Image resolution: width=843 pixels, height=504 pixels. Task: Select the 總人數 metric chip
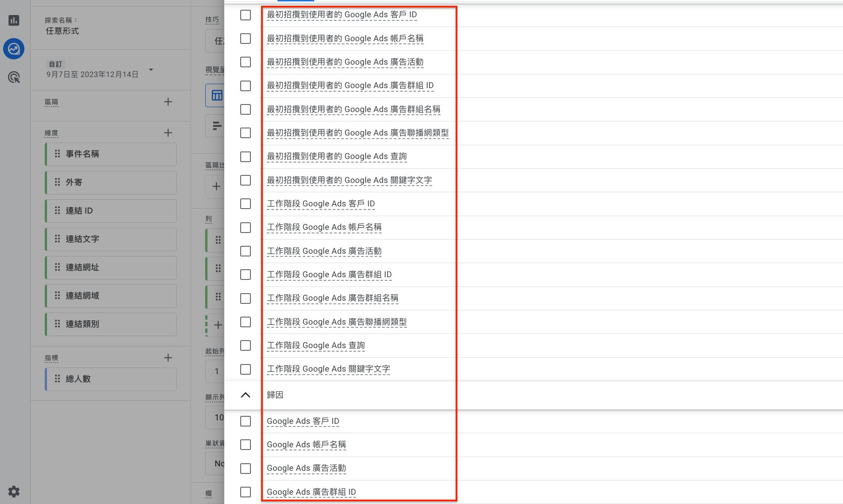pos(111,379)
